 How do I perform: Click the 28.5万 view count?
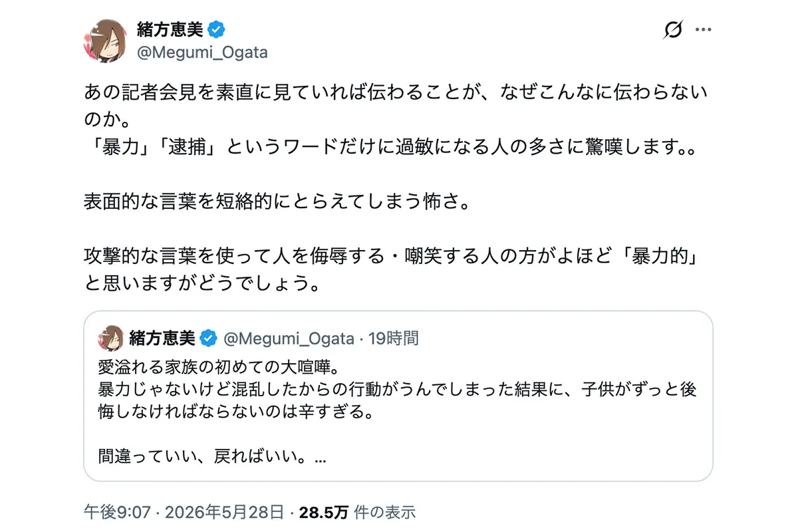click(x=324, y=512)
